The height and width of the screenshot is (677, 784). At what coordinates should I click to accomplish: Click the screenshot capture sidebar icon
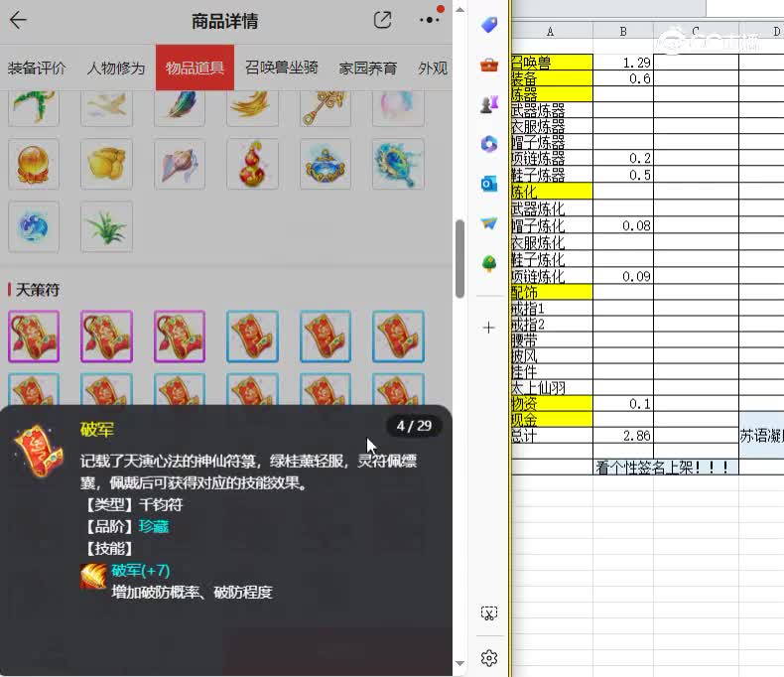click(489, 613)
